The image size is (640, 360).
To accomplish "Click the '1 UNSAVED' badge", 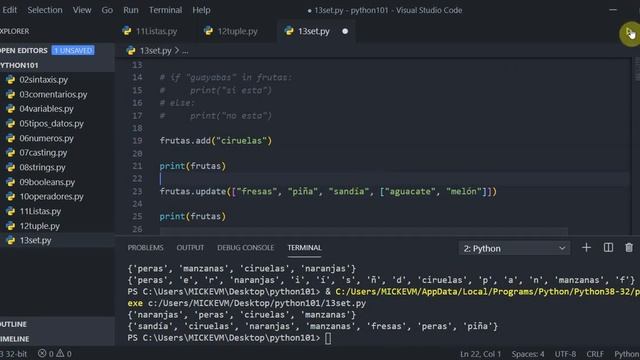I will pos(73,50).
